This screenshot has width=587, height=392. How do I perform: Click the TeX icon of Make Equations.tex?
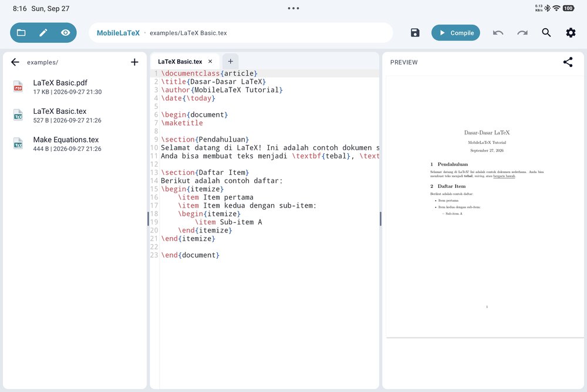coord(18,144)
